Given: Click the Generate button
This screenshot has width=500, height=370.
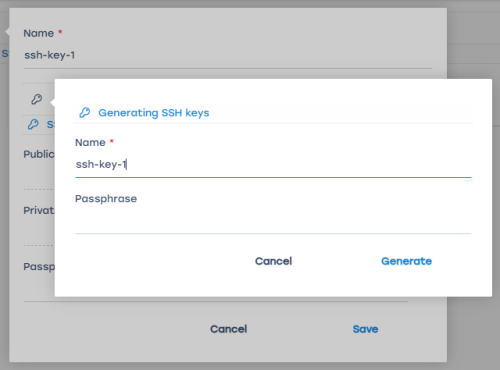Looking at the screenshot, I should point(406,261).
